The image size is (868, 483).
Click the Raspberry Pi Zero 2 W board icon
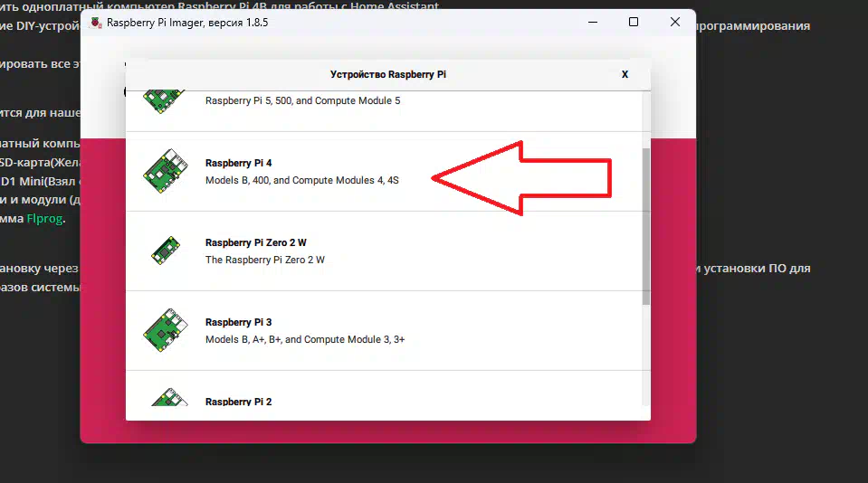[x=166, y=251]
